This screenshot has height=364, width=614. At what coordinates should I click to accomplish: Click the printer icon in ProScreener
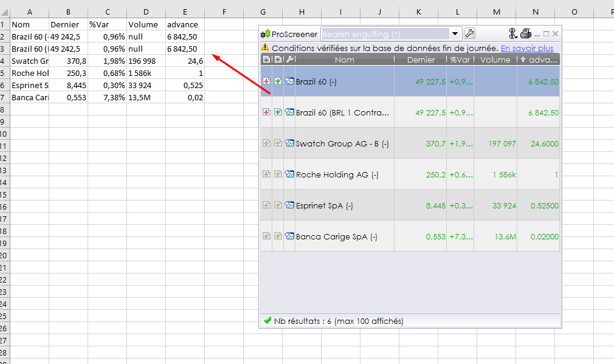click(525, 33)
